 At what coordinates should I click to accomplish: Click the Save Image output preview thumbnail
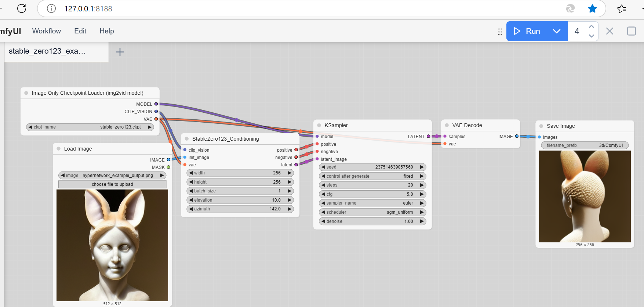[585, 196]
